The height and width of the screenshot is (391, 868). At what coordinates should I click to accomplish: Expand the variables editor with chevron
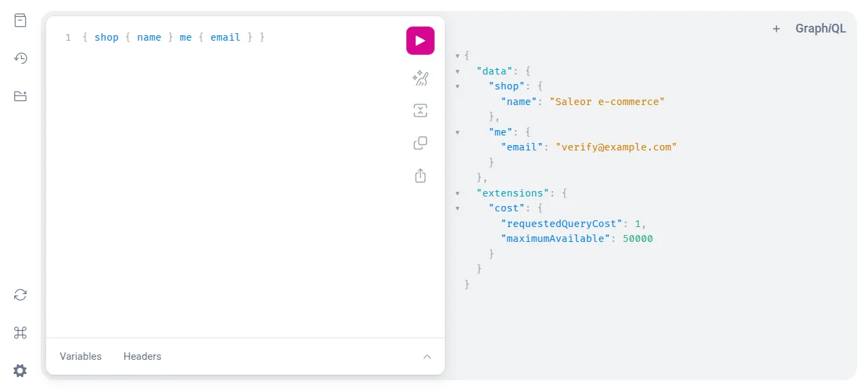click(x=427, y=356)
